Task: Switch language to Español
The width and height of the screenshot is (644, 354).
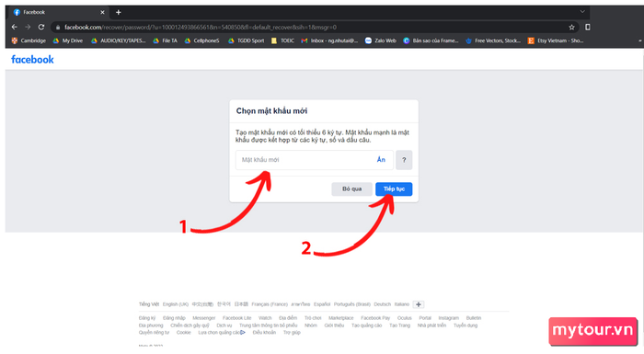Action: click(322, 304)
